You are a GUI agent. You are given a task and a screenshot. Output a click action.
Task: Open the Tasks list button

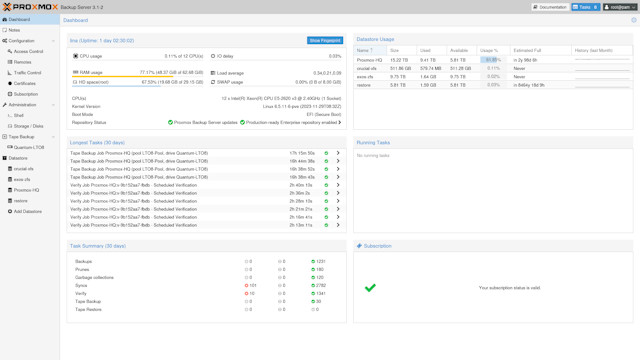(x=585, y=7)
